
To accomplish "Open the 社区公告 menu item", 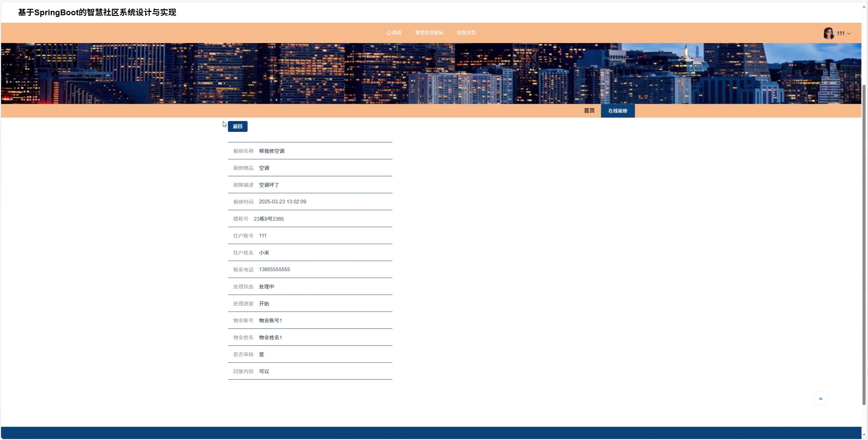I will click(466, 33).
